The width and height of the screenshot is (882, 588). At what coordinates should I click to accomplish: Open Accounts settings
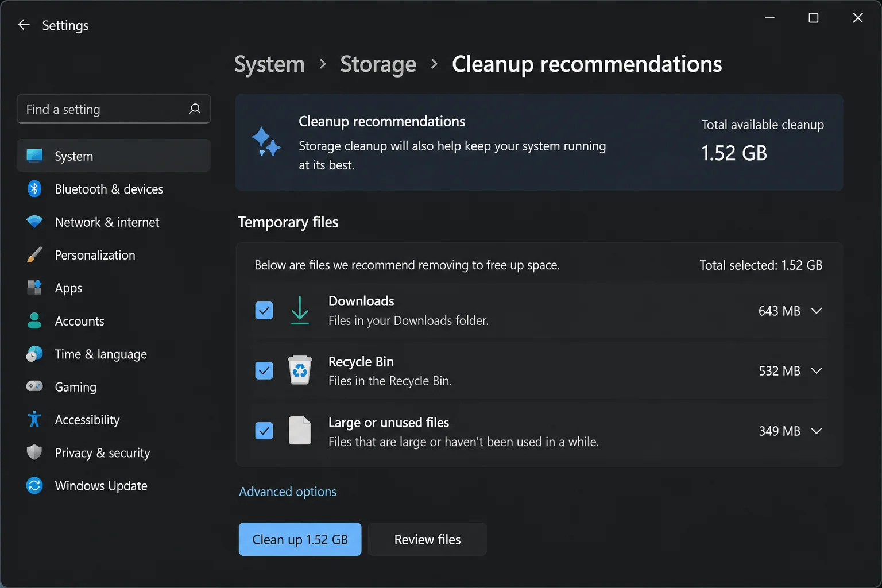pyautogui.click(x=114, y=320)
